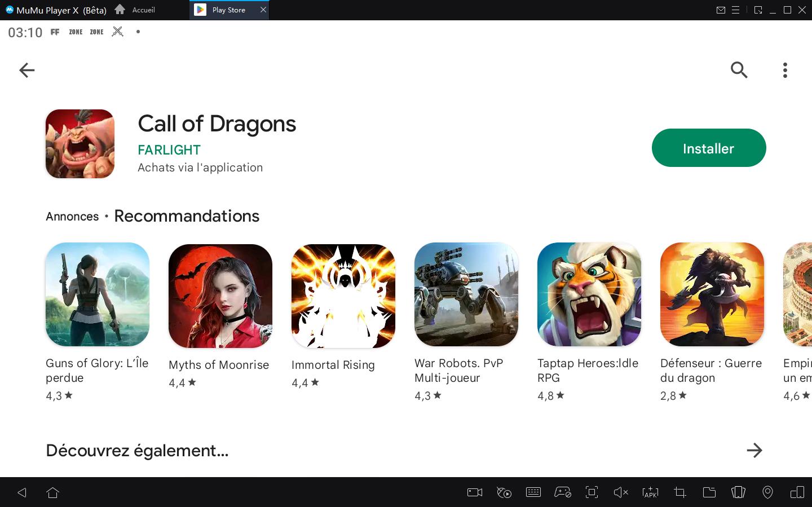
Task: Click the 4,8 star rating text
Action: [x=551, y=396]
